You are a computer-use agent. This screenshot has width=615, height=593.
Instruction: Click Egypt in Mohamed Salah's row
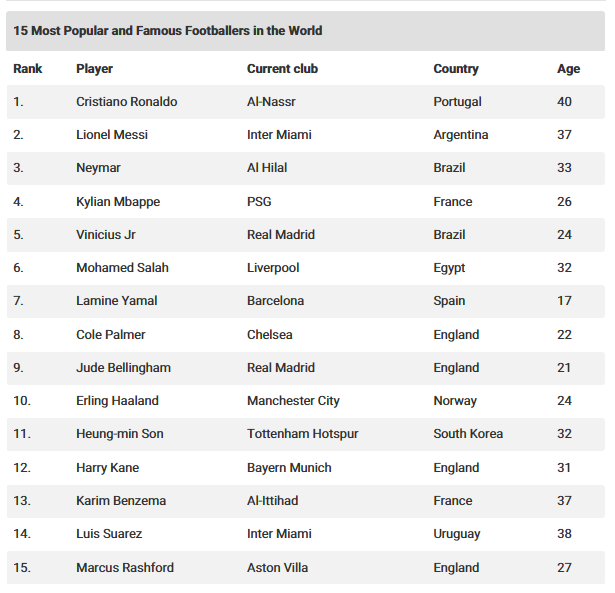(x=449, y=268)
